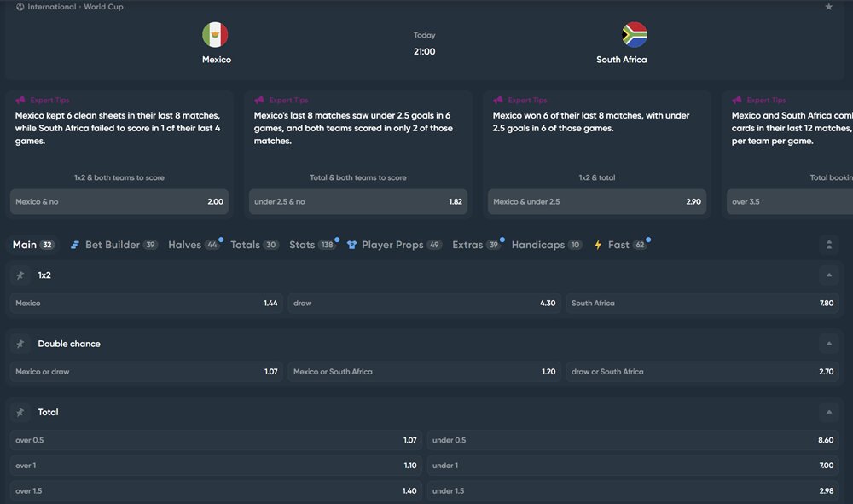
Task: Select under 1.5 at 2.98
Action: [x=633, y=491]
